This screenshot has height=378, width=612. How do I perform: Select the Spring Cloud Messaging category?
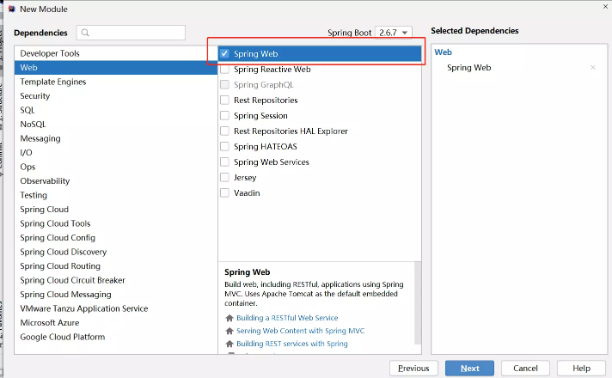[116, 294]
